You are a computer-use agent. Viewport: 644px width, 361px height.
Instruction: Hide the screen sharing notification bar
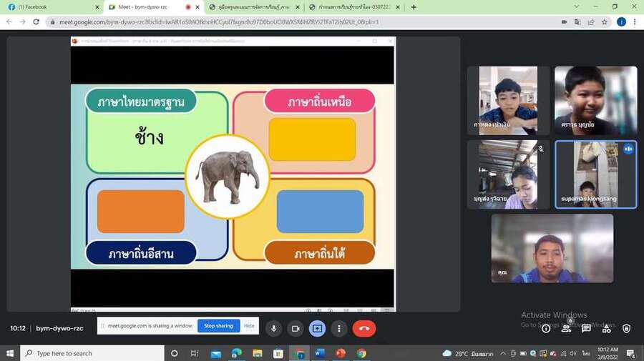(x=249, y=326)
